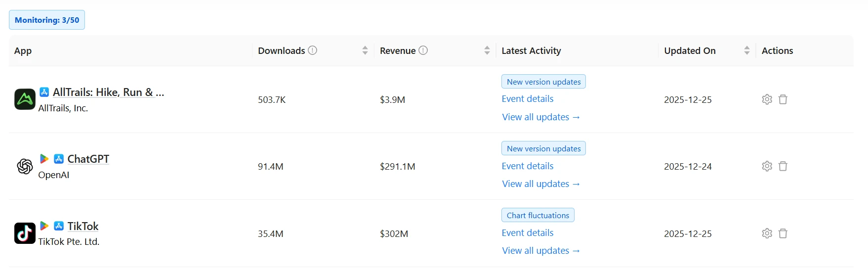This screenshot has height=278, width=868.
Task: Click the TikTok app logo
Action: pyautogui.click(x=25, y=233)
